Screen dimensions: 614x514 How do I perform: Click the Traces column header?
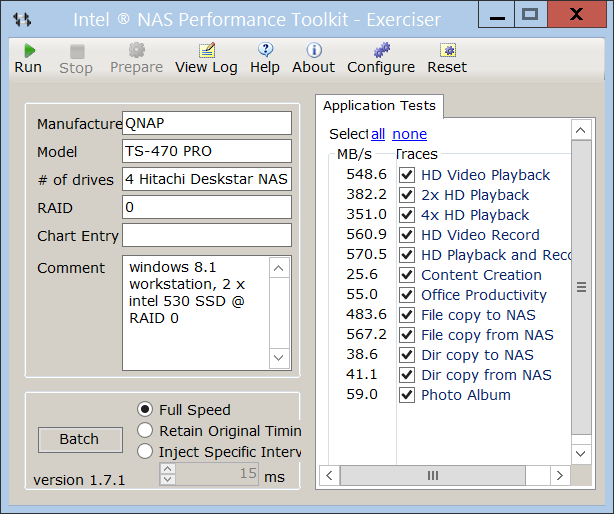[x=417, y=154]
